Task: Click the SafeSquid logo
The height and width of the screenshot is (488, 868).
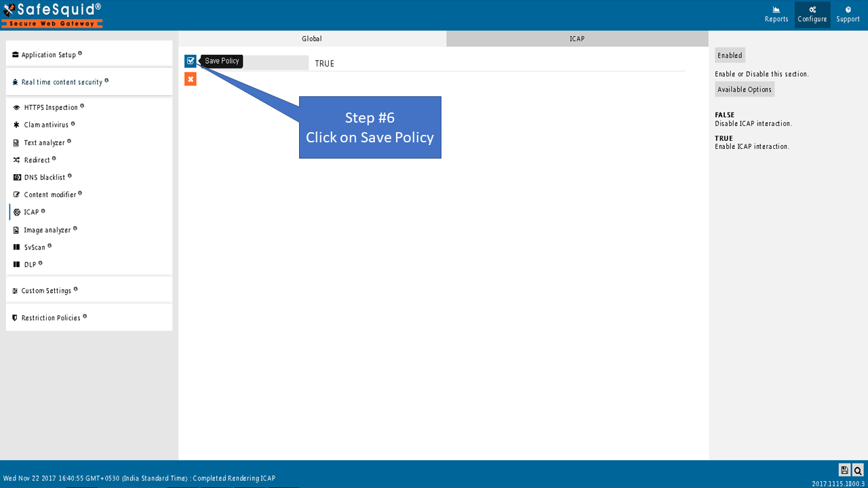Action: pos(52,15)
